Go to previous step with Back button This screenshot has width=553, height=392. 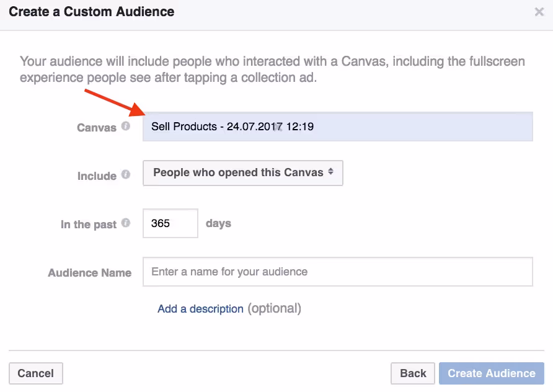pos(413,373)
